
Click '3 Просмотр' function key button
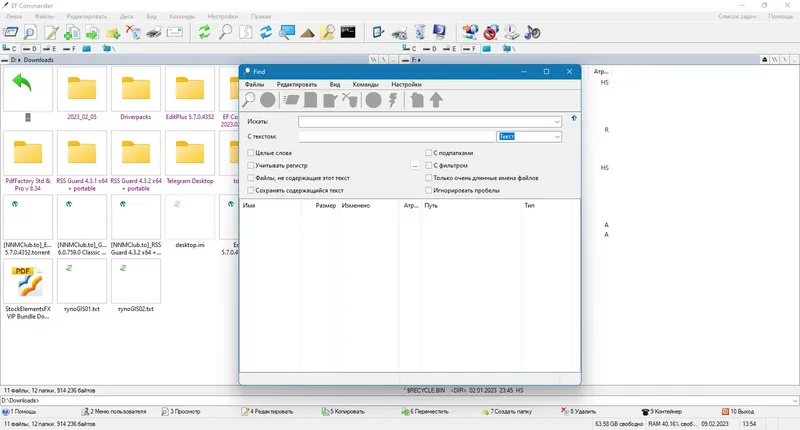181,411
